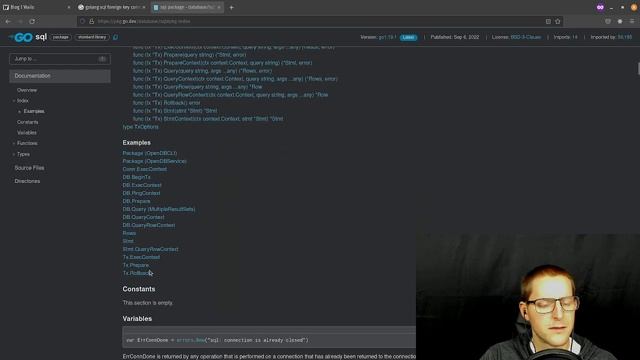This screenshot has width=640, height=360.
Task: Open the Package (OpenDBService) example
Action: pos(155,161)
